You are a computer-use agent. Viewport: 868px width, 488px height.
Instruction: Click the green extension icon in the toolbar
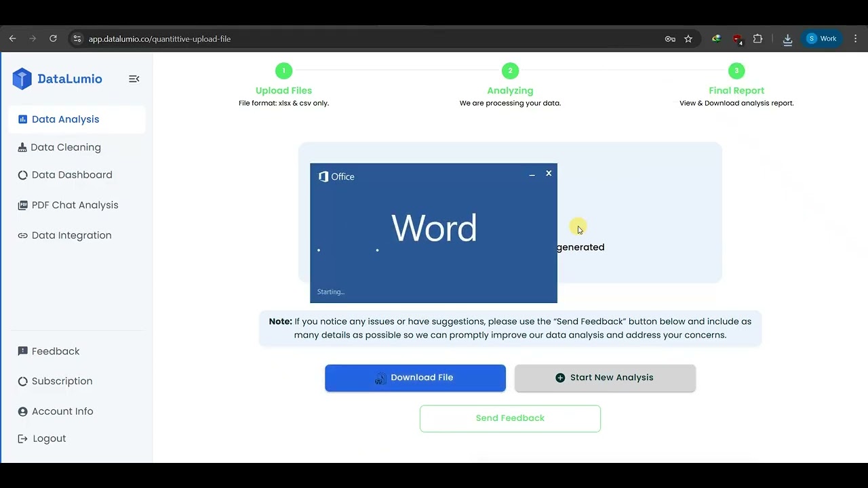pos(716,39)
